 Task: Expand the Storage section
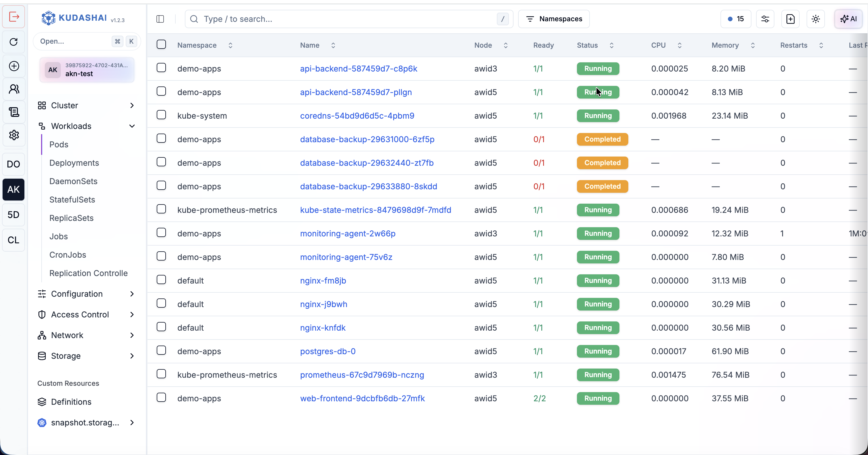pyautogui.click(x=87, y=356)
